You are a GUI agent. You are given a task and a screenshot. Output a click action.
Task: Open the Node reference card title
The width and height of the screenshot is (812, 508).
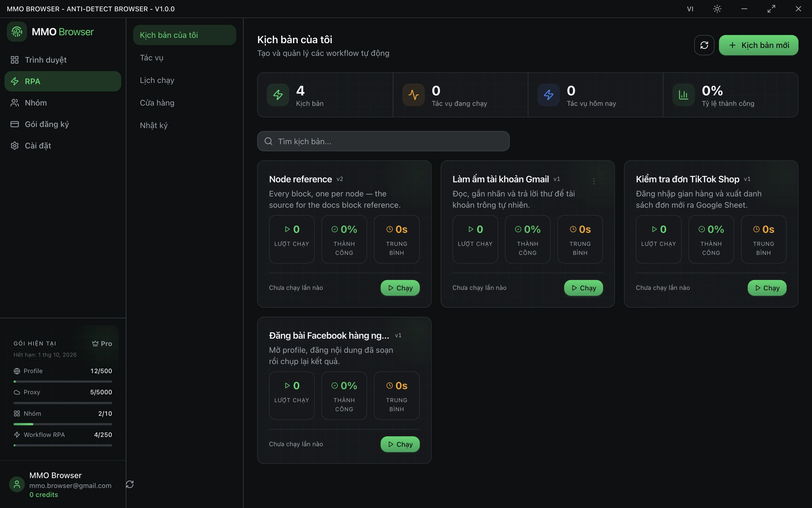tap(300, 179)
